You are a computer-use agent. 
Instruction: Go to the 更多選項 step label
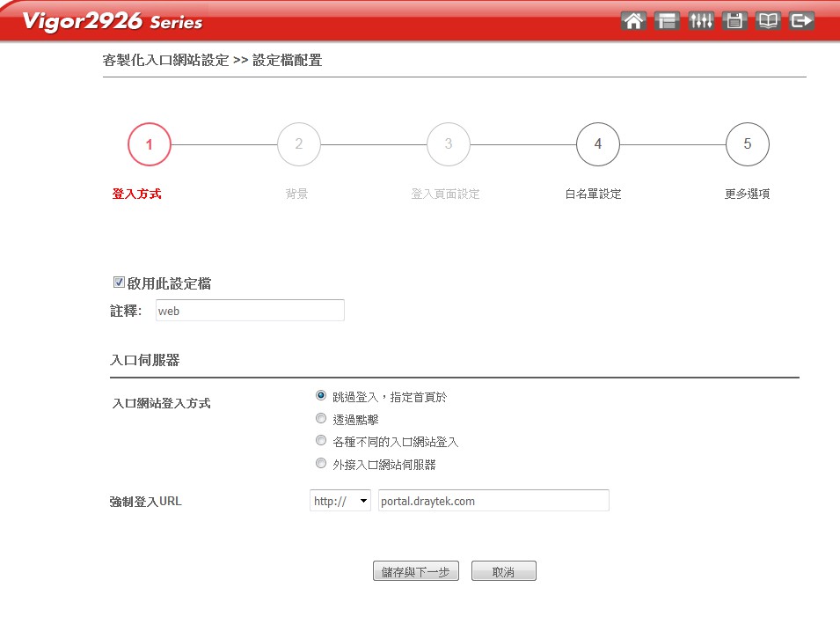click(x=747, y=194)
